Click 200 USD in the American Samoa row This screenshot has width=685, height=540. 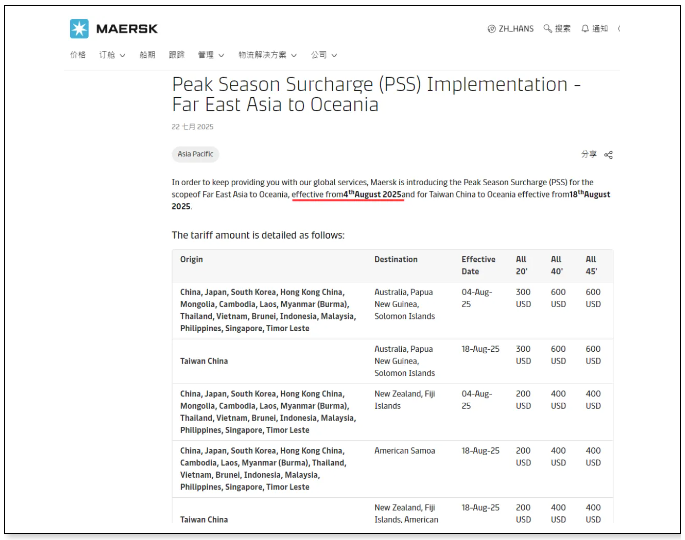point(523,457)
